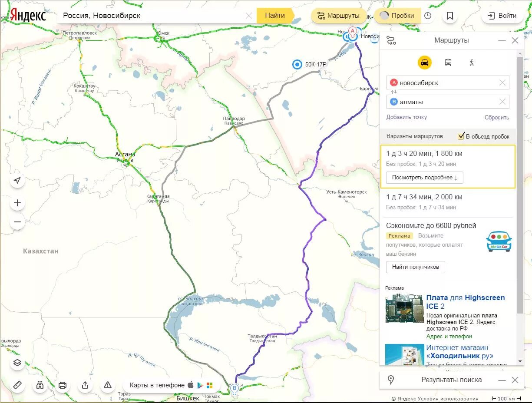532x403 pixels.
Task: Click the Усть-Каменогорск city label
Action: [347, 192]
